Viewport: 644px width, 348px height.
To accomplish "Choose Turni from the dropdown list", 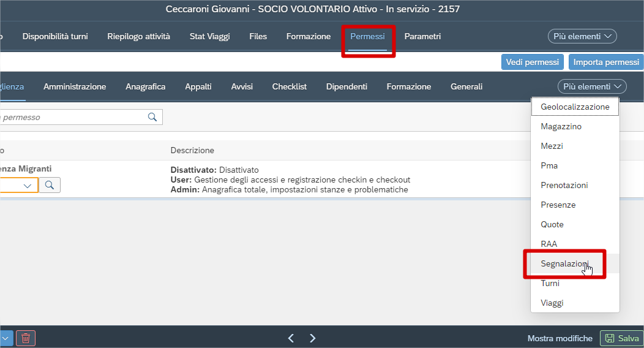I will (x=575, y=283).
